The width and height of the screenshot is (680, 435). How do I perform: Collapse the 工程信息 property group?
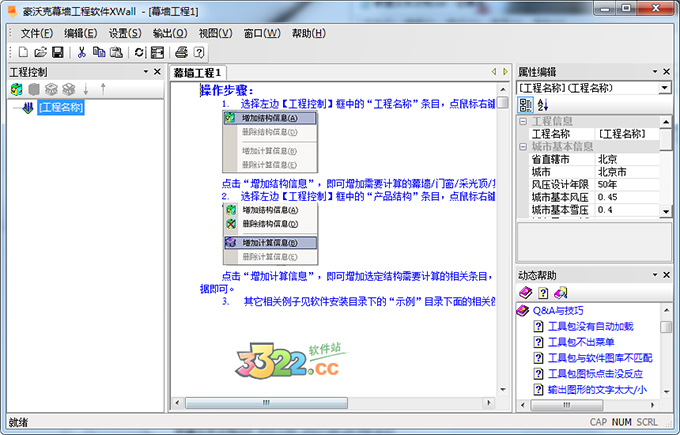(x=523, y=121)
